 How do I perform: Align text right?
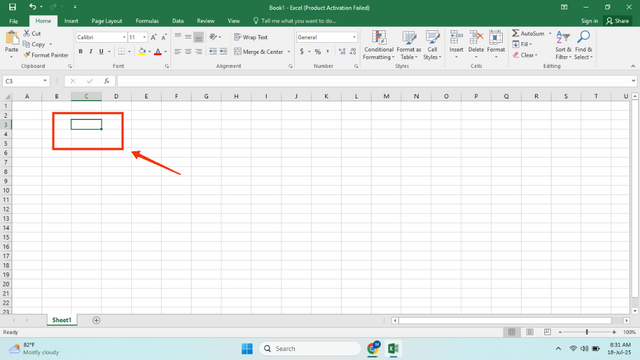198,51
